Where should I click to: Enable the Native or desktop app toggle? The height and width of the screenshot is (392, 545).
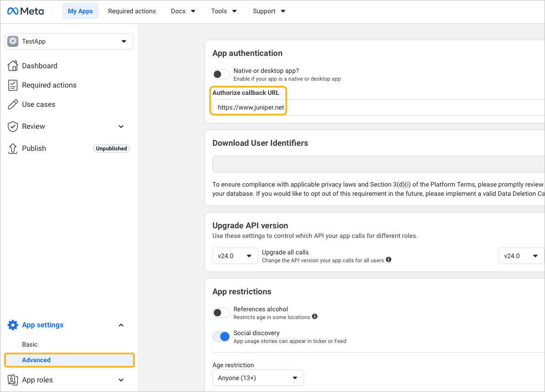coord(221,74)
